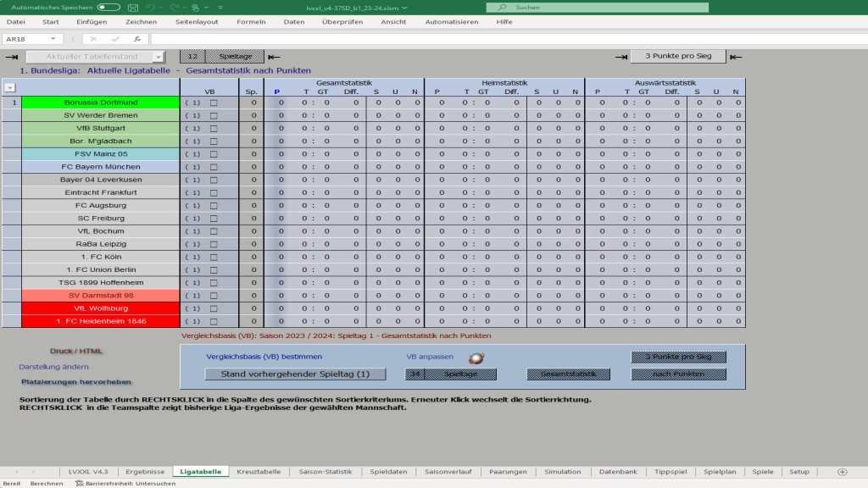Click the Insert Function (fx) icon

136,37
